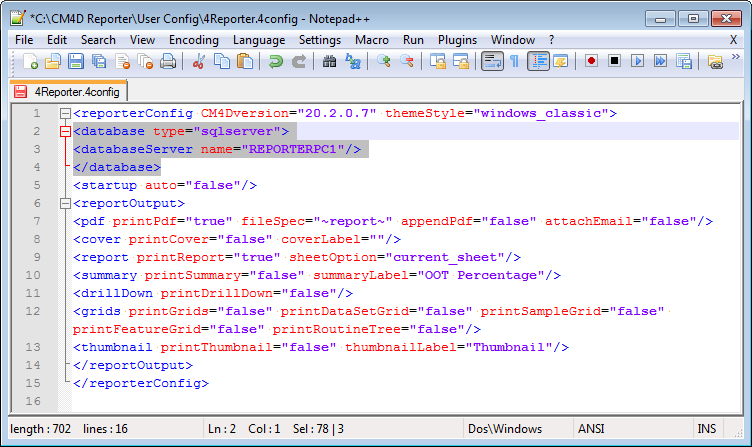This screenshot has height=447, width=752.
Task: Open the Encoding menu
Action: [x=194, y=39]
